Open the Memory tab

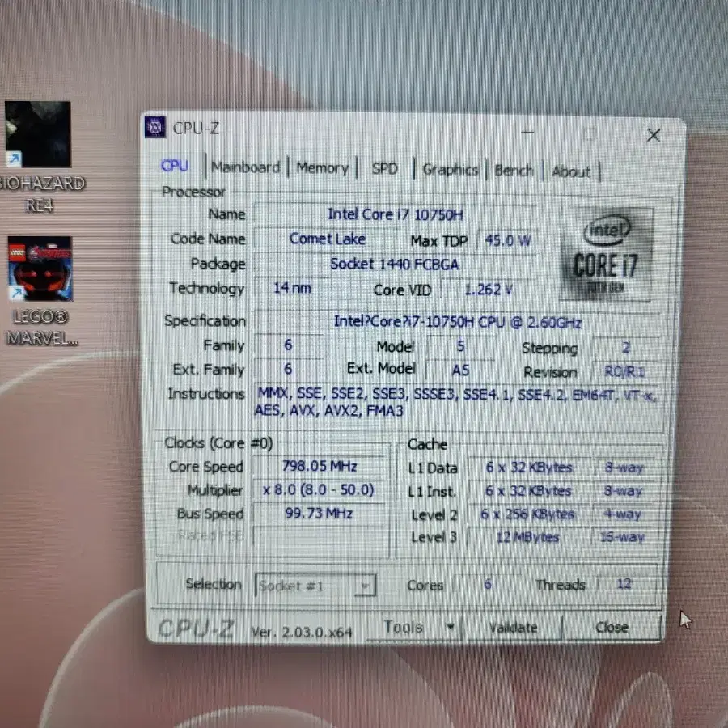[x=322, y=168]
